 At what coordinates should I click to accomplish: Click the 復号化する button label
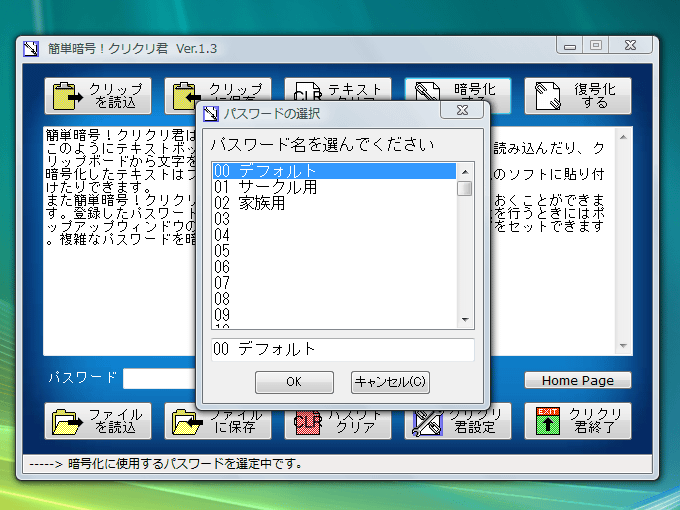coord(595,96)
